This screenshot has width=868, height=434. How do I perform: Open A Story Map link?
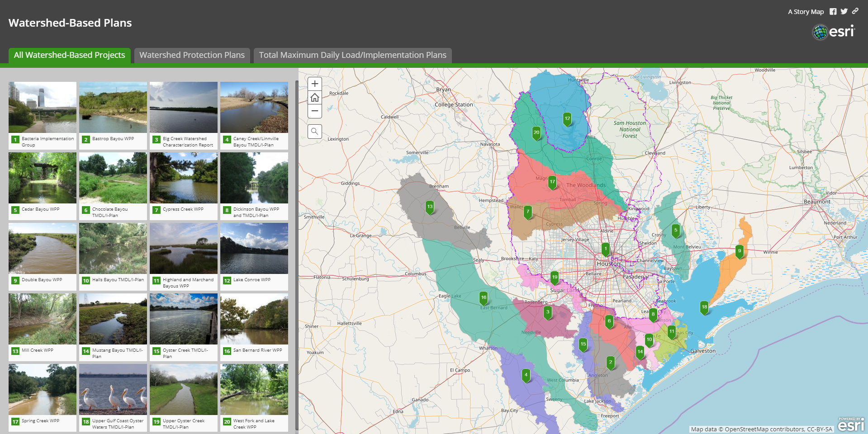pos(806,12)
